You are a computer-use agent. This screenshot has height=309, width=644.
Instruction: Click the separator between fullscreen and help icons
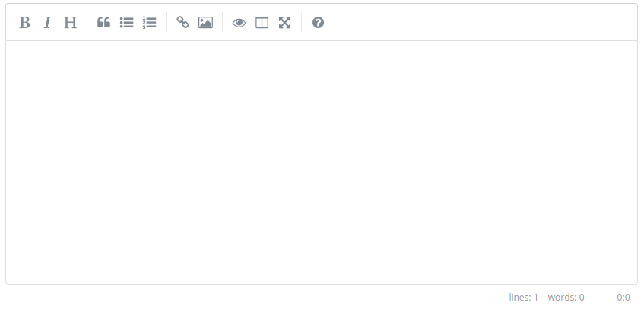click(x=301, y=23)
